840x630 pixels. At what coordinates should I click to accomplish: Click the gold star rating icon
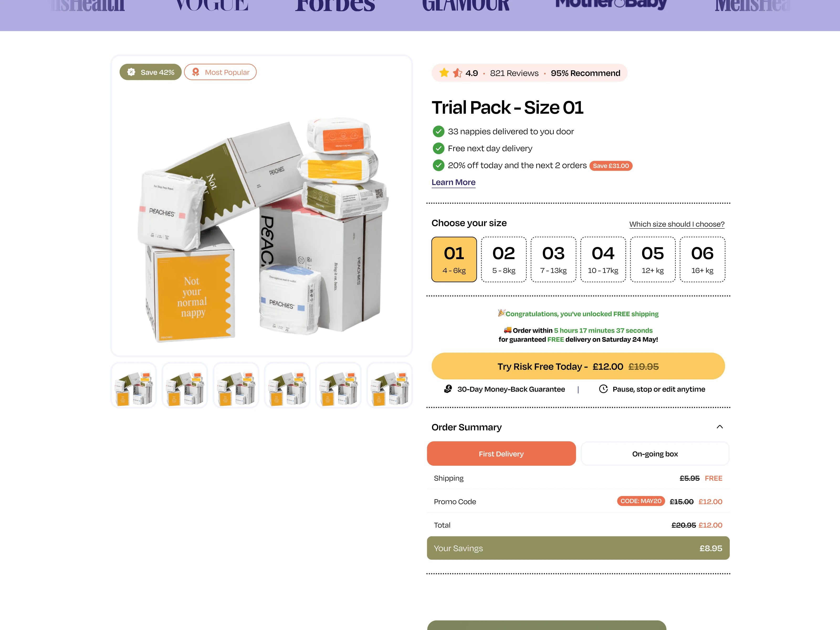pos(444,72)
